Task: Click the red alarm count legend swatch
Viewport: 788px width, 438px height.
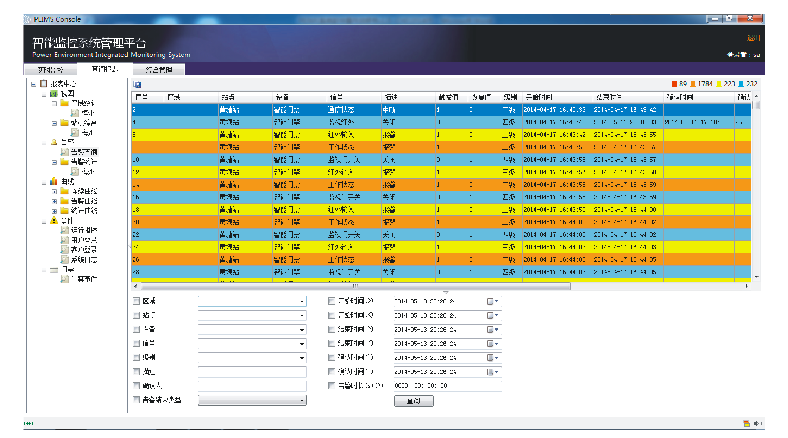Action: [x=674, y=84]
